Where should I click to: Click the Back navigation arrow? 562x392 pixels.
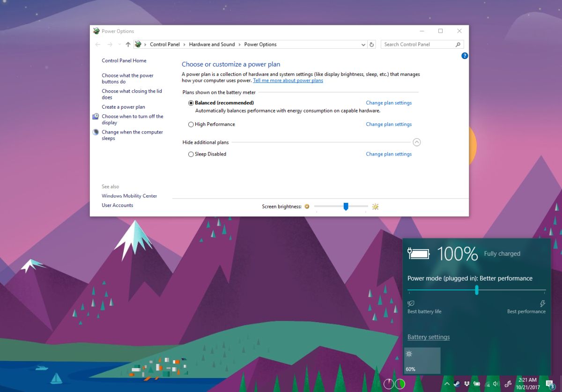(x=97, y=44)
